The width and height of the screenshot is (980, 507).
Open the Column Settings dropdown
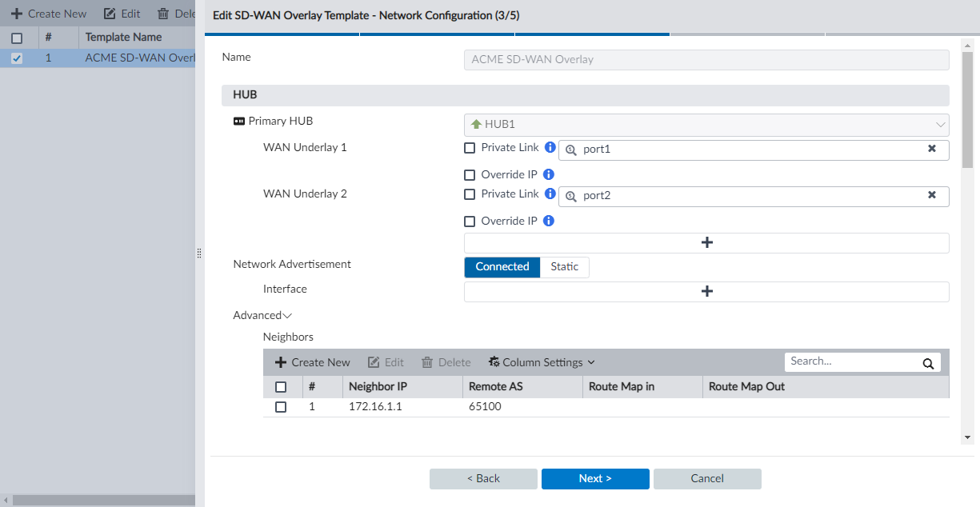pos(541,361)
